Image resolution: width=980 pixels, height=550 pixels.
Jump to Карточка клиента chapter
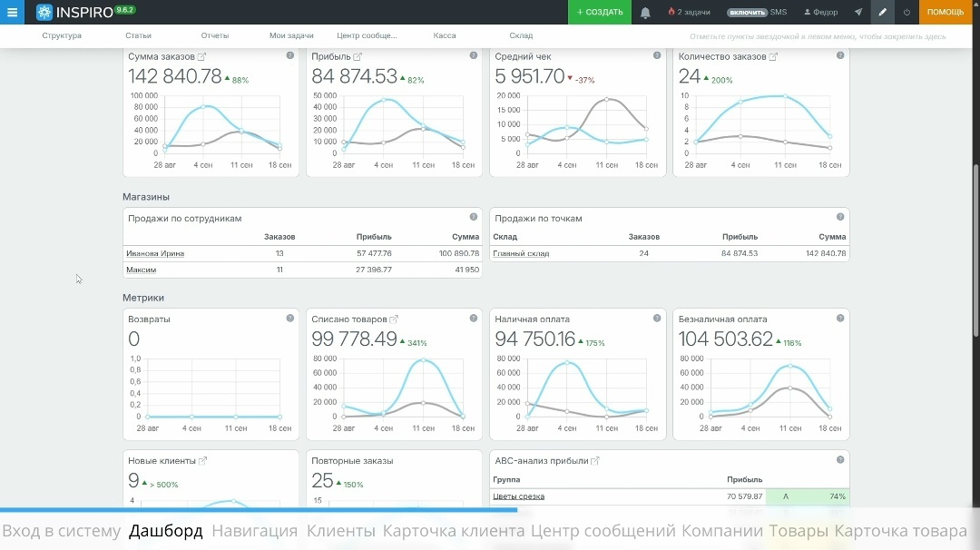pos(454,531)
